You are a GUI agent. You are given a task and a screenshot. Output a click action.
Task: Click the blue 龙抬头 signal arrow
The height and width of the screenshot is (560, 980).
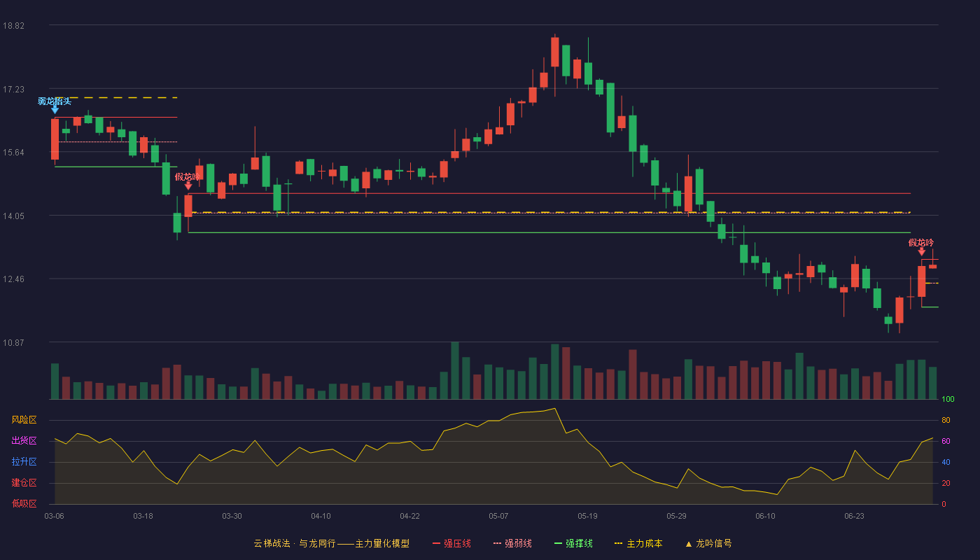click(x=55, y=110)
